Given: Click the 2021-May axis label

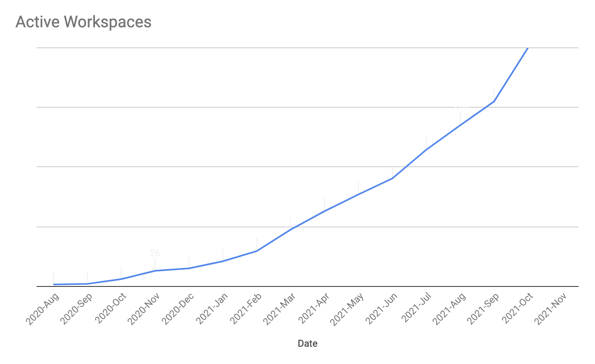Looking at the screenshot, I should click(347, 309).
